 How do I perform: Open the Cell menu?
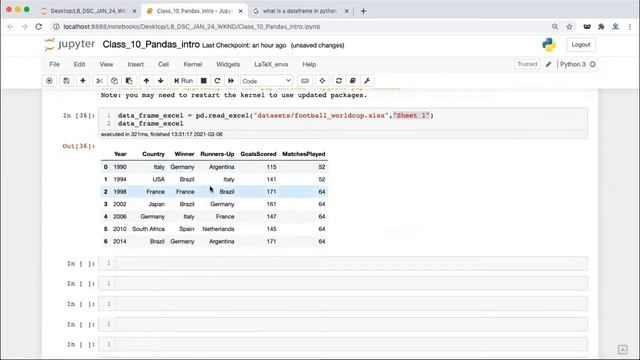point(163,64)
